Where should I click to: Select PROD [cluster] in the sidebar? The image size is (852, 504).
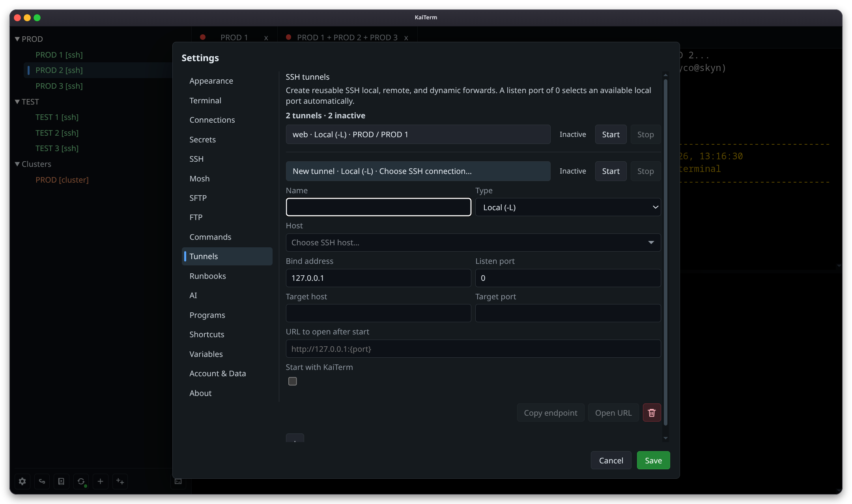62,180
